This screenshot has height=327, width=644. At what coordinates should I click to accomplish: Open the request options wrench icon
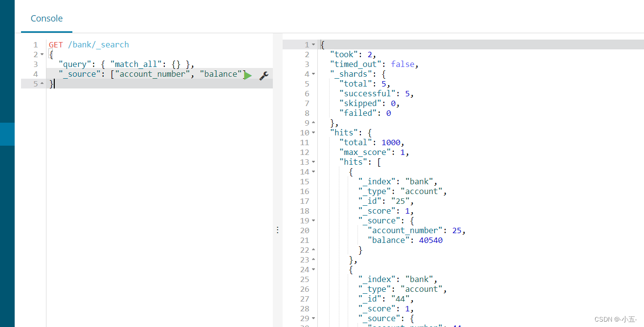pos(264,76)
